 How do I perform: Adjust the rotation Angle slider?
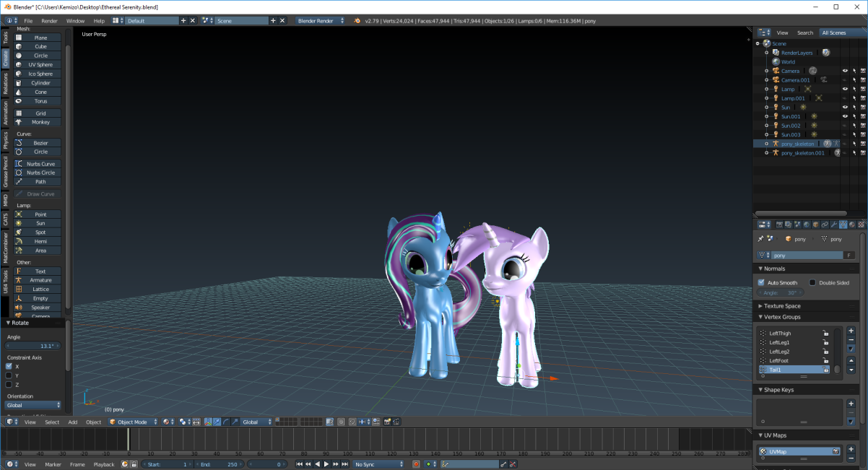pyautogui.click(x=34, y=345)
